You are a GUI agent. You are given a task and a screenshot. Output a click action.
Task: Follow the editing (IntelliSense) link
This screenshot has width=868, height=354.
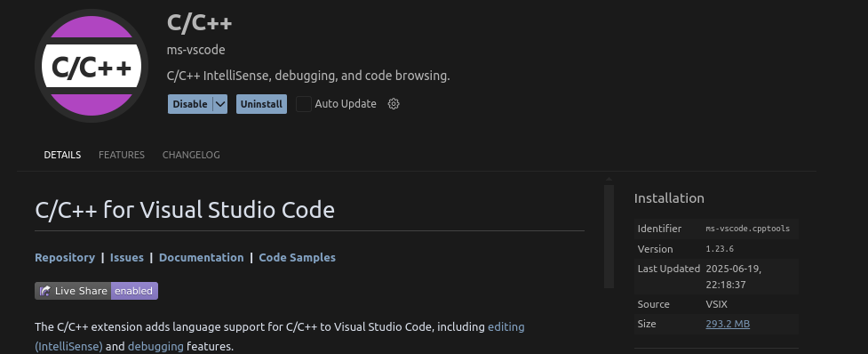click(x=506, y=326)
